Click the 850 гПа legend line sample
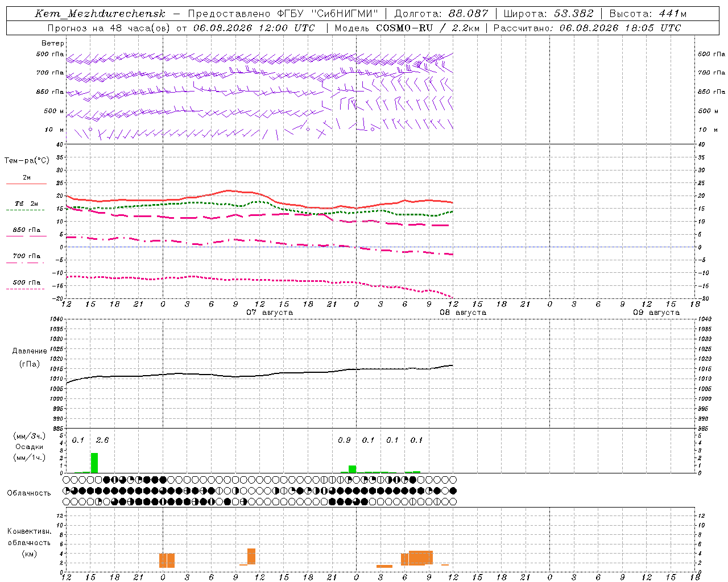The image size is (728, 582). coord(26,236)
